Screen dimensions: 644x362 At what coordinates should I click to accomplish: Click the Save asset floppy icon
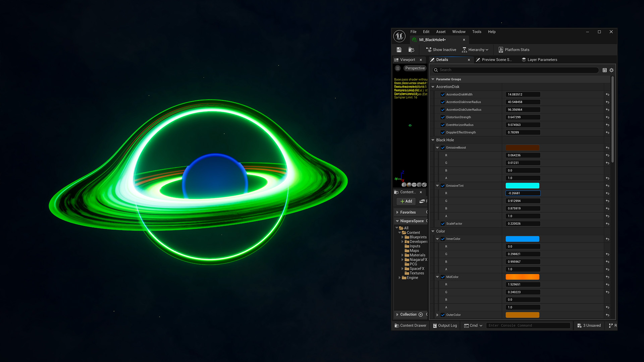(399, 50)
